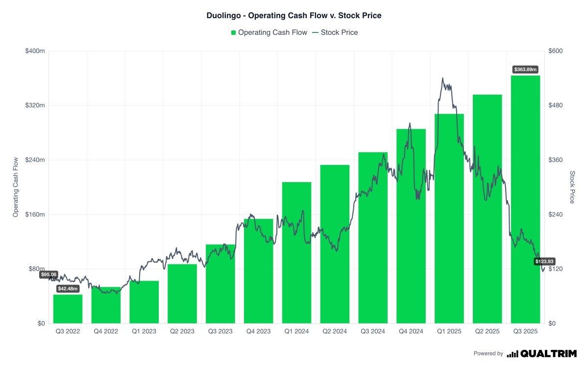Expand the Q3 2022 bar details

pos(67,309)
